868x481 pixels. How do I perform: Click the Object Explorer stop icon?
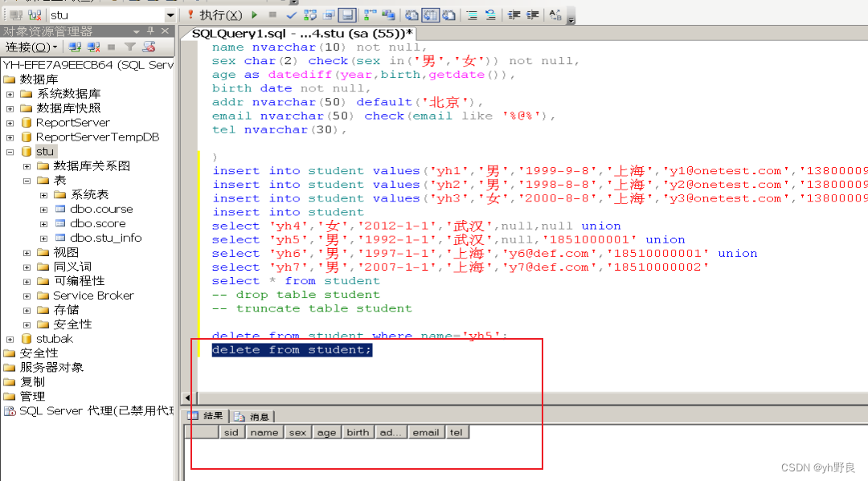(x=111, y=47)
